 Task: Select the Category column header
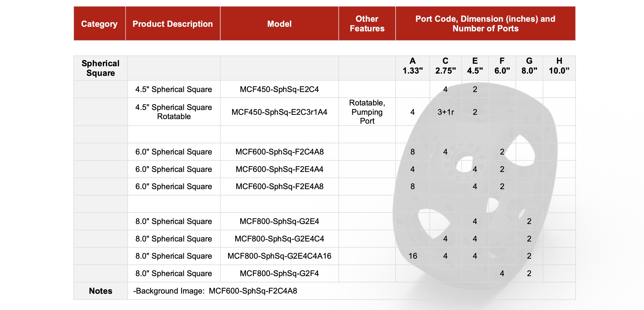point(99,24)
